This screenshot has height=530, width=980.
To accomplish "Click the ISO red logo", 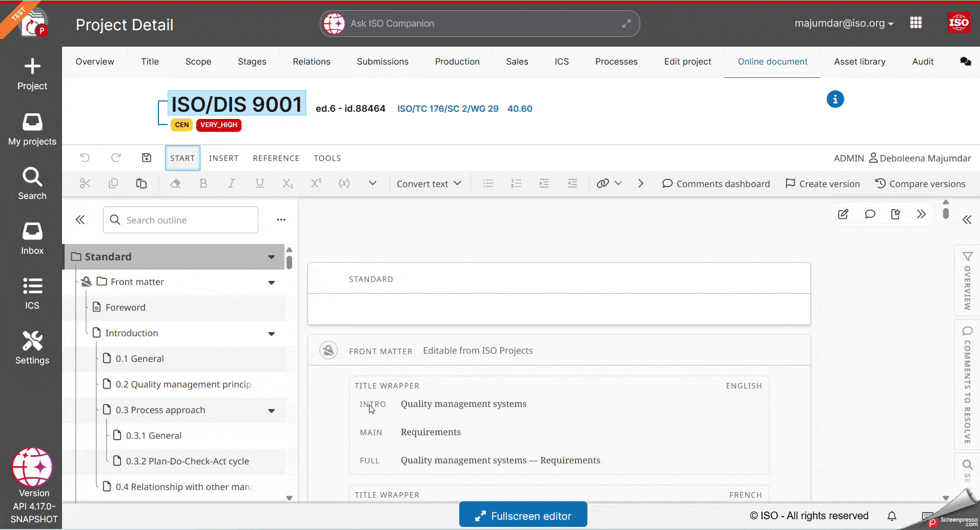I will point(958,23).
